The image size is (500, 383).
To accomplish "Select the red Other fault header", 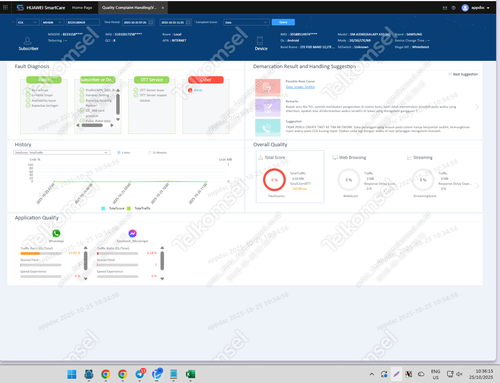I will (206, 80).
